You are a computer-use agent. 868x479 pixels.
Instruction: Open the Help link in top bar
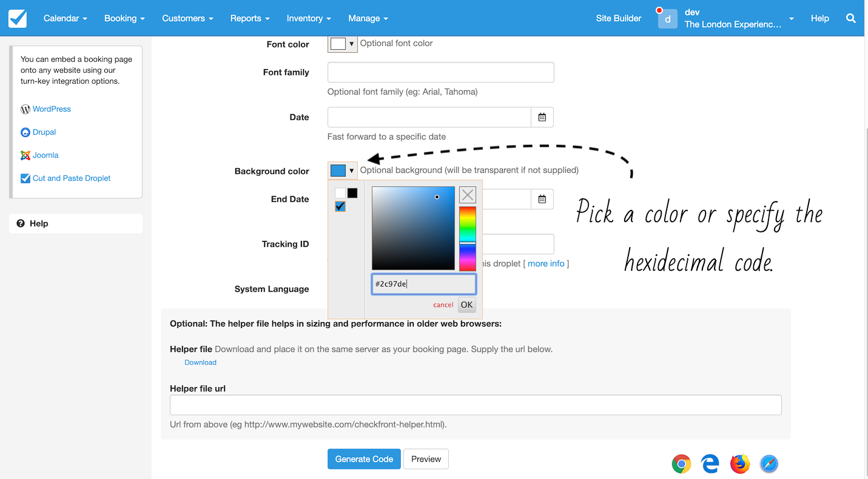click(x=819, y=18)
